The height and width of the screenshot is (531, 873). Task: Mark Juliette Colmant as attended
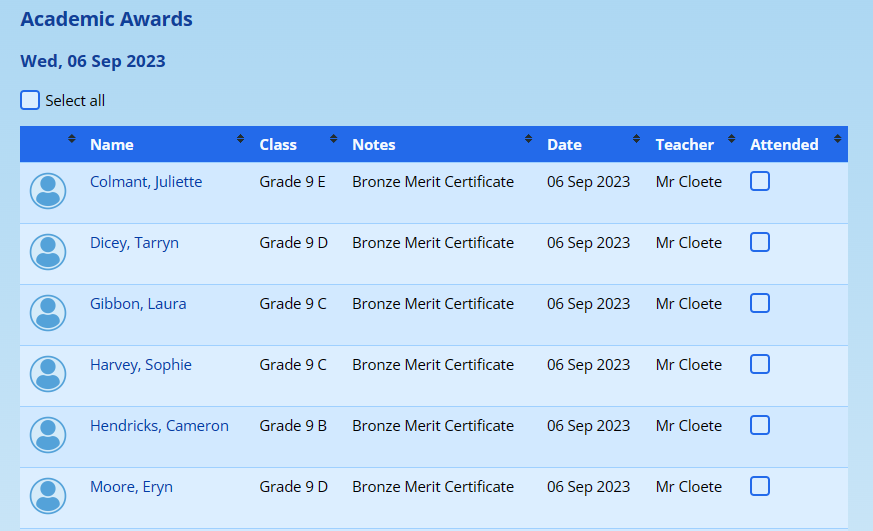pyautogui.click(x=760, y=181)
